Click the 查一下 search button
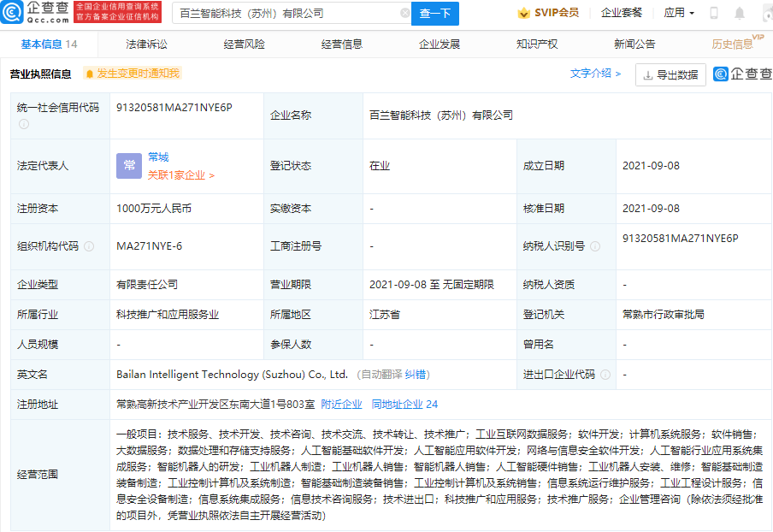Screen dimensions: 773x532 coord(434,14)
